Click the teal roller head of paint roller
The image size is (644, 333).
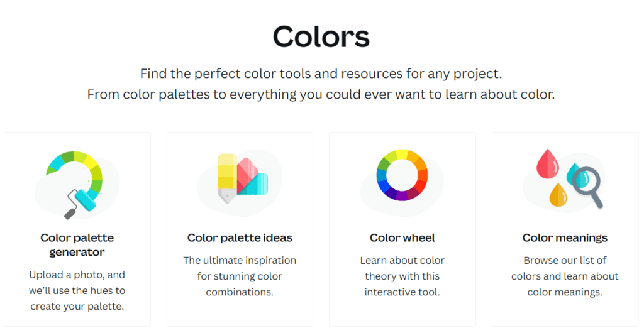[x=86, y=200]
